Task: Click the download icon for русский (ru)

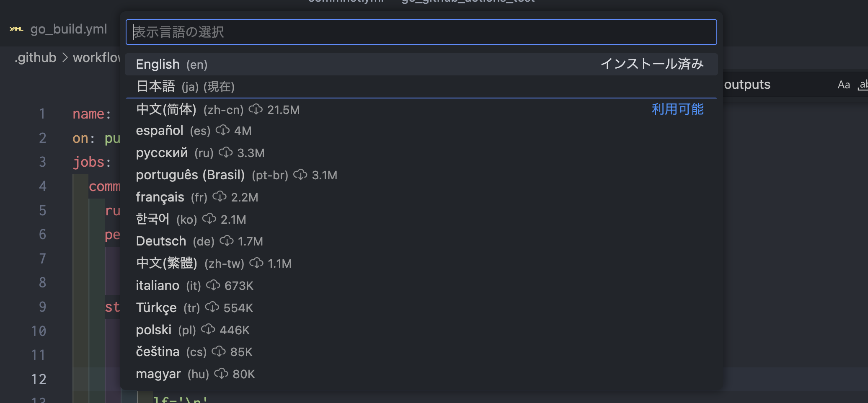Action: (227, 152)
